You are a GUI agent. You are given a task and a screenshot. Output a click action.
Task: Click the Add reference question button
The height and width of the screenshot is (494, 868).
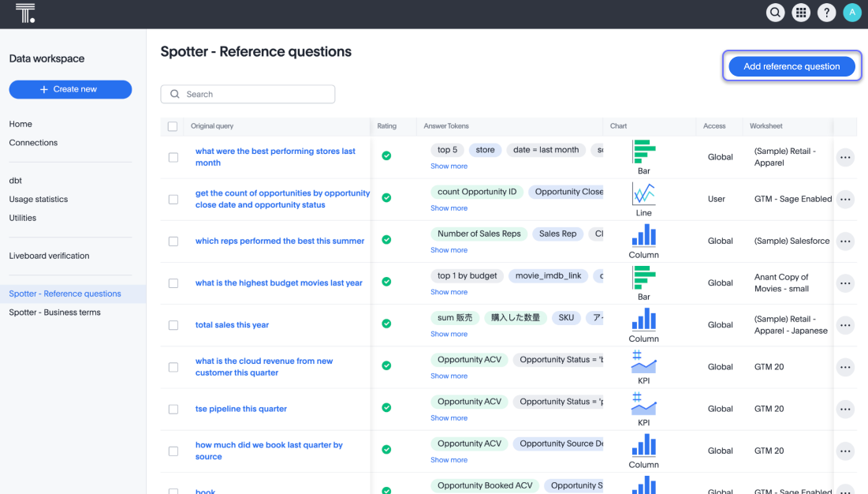click(x=792, y=66)
